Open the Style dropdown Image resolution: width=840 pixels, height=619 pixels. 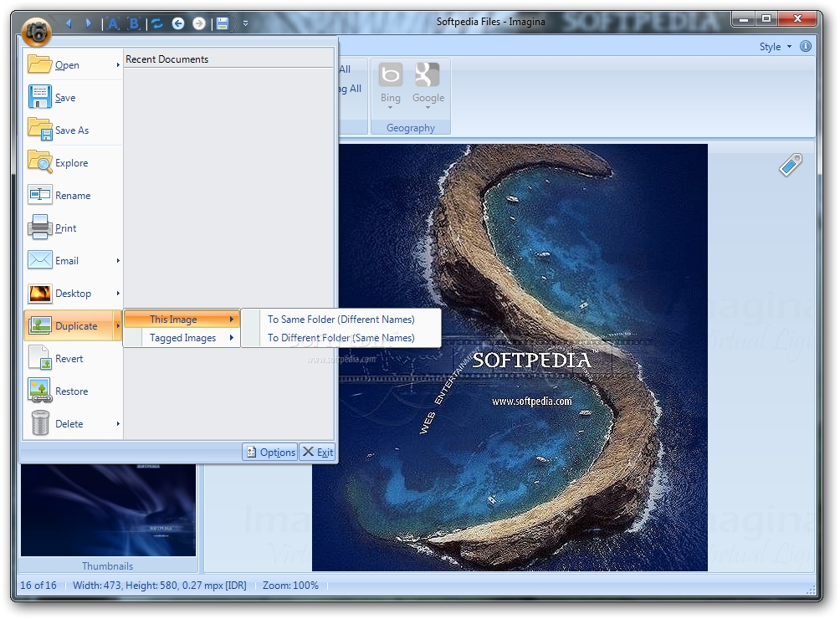click(x=776, y=47)
